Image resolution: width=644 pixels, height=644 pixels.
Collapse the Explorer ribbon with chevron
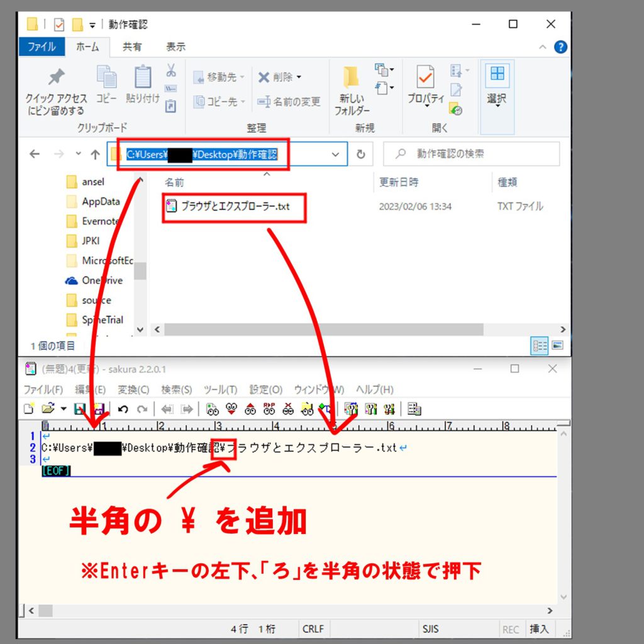tap(542, 47)
